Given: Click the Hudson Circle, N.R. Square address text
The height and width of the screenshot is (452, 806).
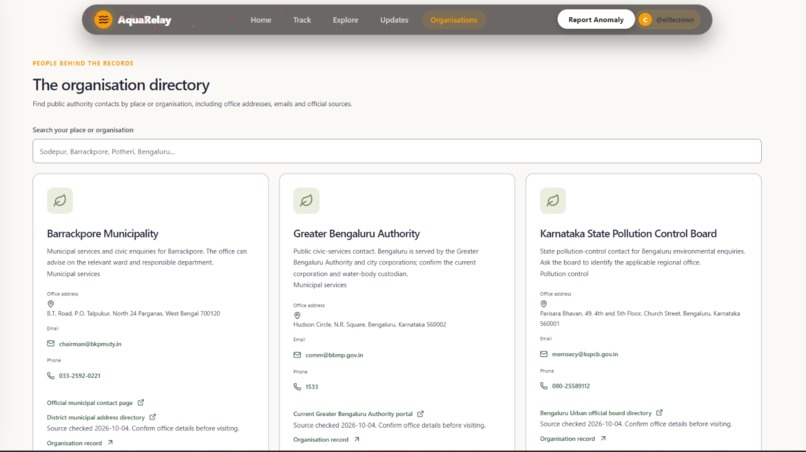Looking at the screenshot, I should [370, 324].
